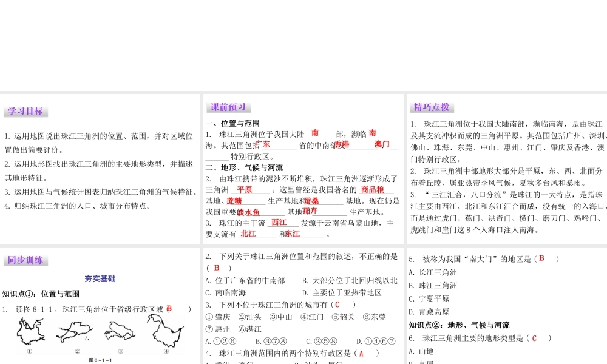Click the red answer C for question 3
The height and width of the screenshot is (364, 607).
(337, 305)
